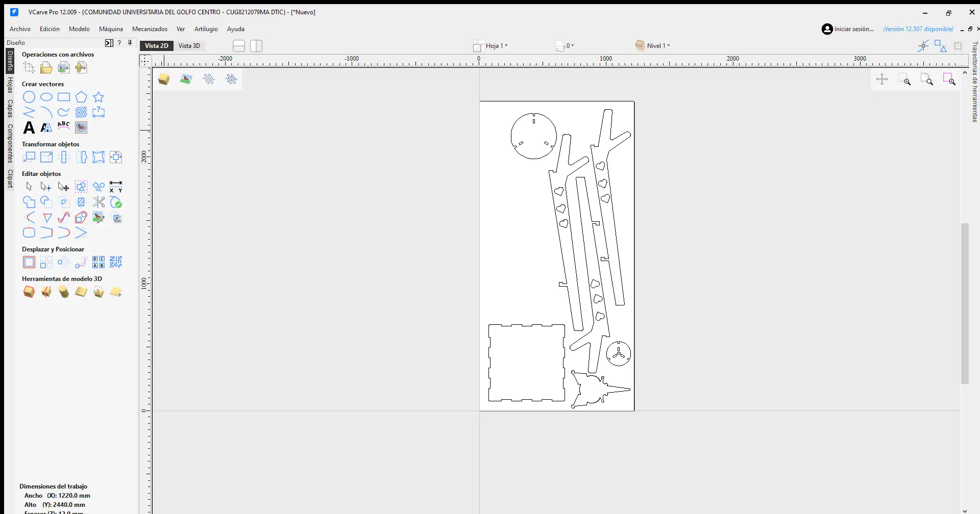
Task: Open the Archivo menu
Action: click(20, 29)
